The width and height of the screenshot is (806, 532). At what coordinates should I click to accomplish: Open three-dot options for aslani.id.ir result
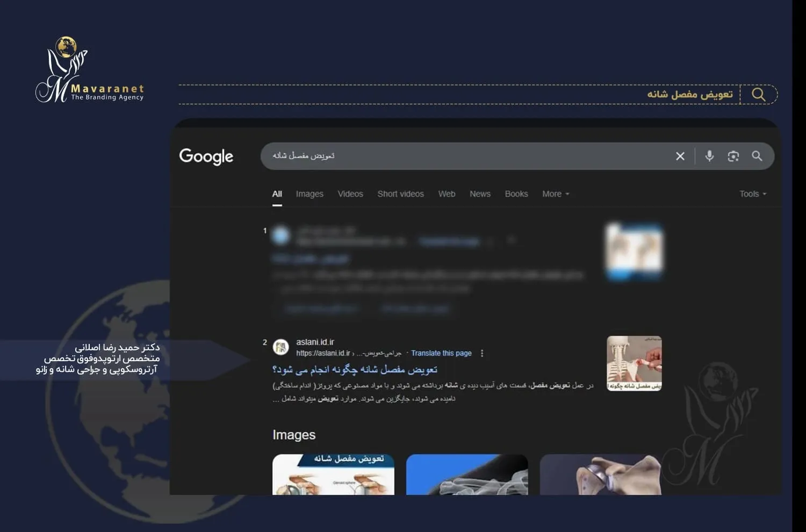482,353
